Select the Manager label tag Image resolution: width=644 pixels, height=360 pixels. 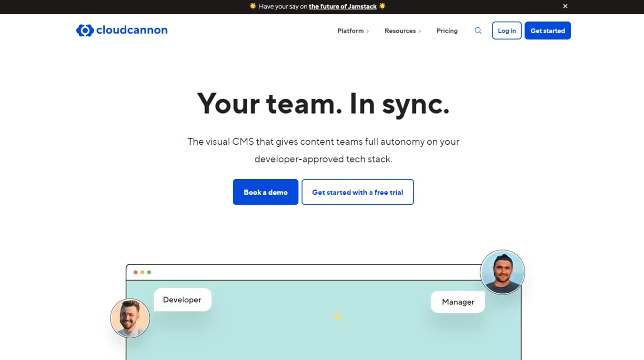(x=457, y=302)
